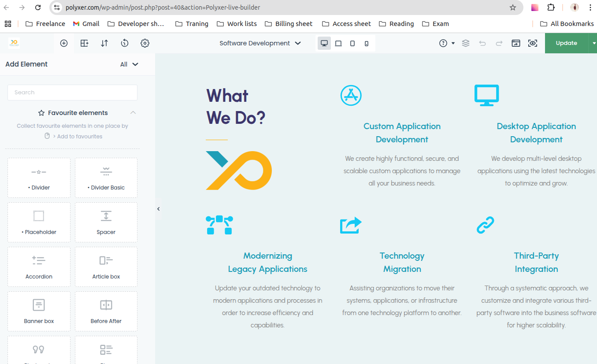
Task: Switch to desktop preview mode
Action: click(324, 43)
